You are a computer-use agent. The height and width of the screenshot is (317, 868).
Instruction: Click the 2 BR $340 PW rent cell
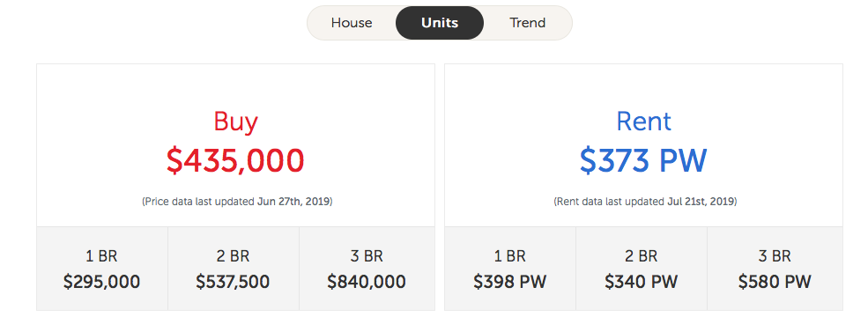coord(641,269)
